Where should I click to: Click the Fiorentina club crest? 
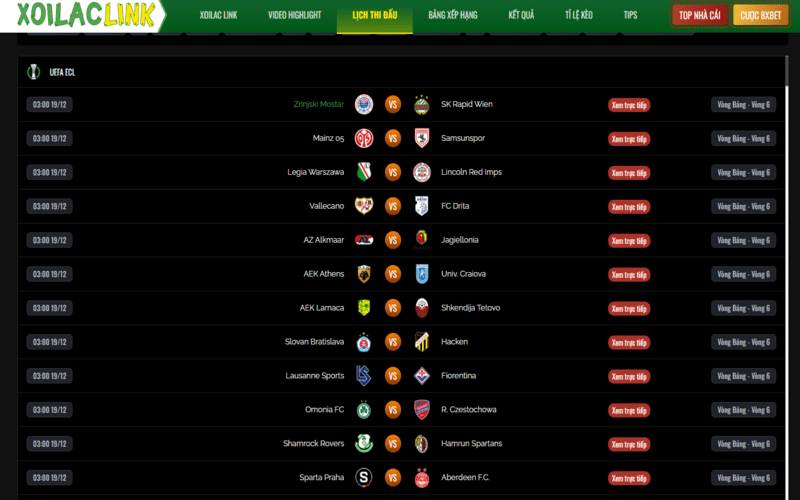click(x=421, y=376)
